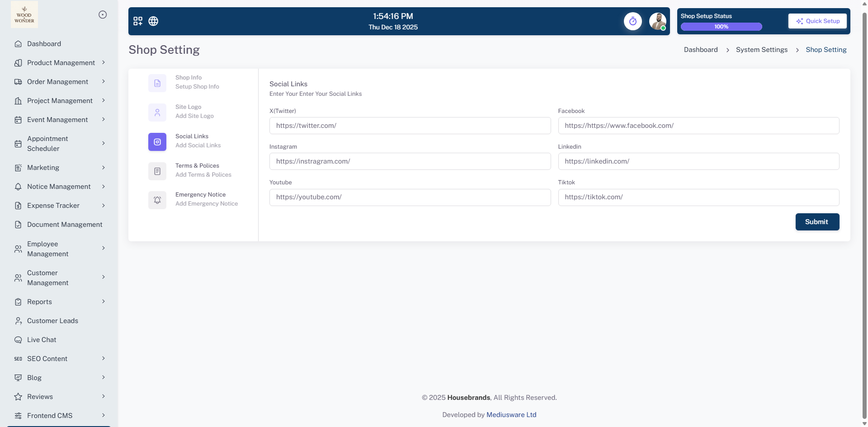The height and width of the screenshot is (427, 868).
Task: Click the globe icon in top bar
Action: pyautogui.click(x=153, y=21)
